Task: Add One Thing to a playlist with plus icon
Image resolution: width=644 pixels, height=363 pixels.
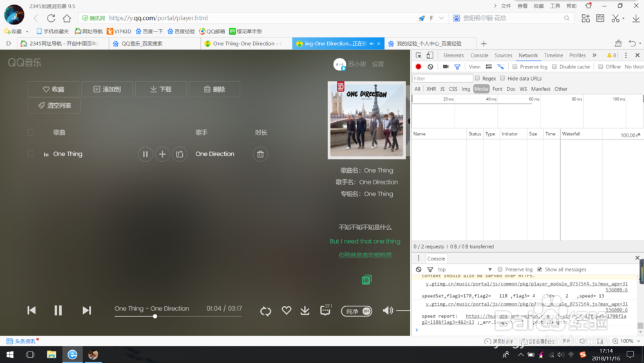Action: tap(162, 154)
